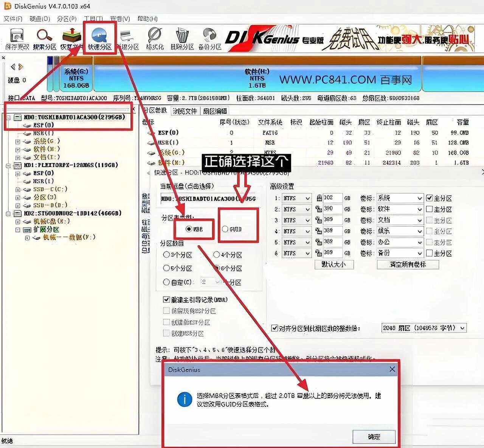Image resolution: width=484 pixels, height=448 pixels.
Task: Uncheck the 重建主引导记录(MBR) checkbox
Action: click(x=166, y=299)
